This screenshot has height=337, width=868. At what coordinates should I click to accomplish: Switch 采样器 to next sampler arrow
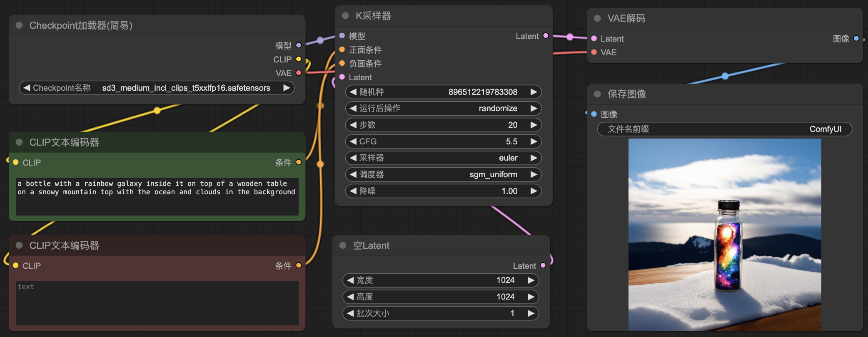(x=534, y=158)
